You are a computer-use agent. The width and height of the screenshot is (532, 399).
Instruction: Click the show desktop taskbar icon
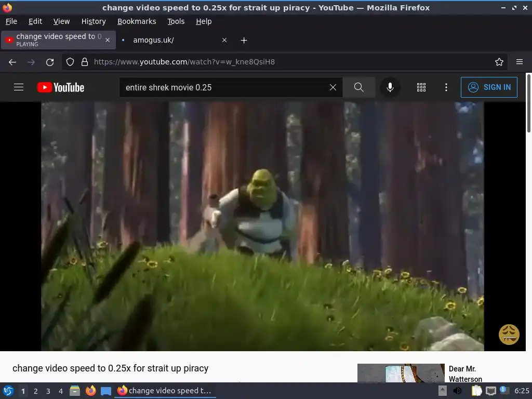[106, 391]
